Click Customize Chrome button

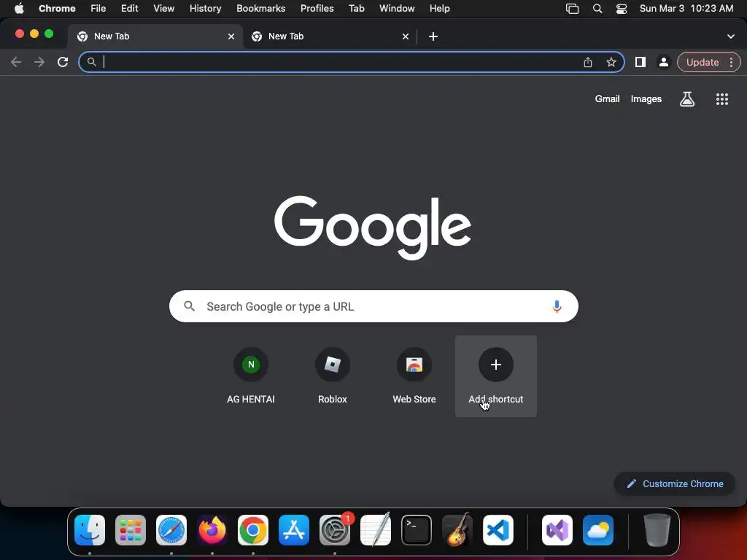click(675, 484)
